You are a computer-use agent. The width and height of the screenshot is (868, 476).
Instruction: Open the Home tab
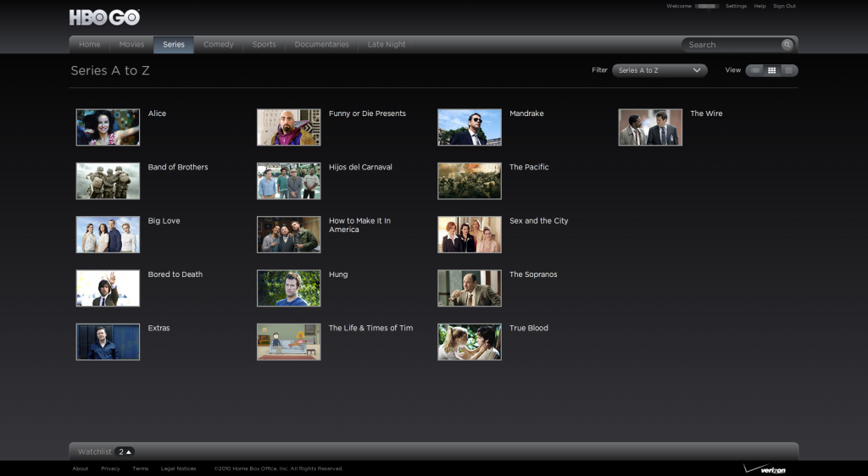(90, 45)
